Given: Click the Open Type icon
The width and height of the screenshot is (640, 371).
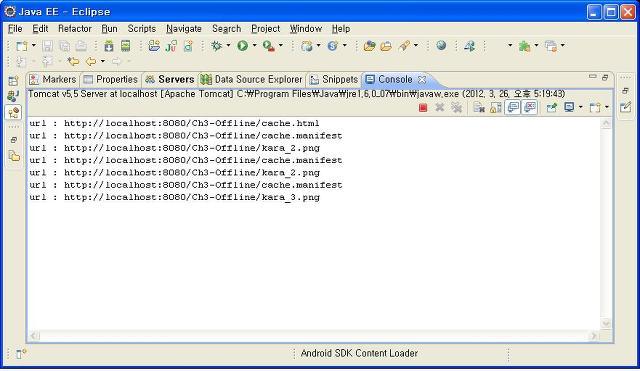Looking at the screenshot, I should (x=369, y=46).
